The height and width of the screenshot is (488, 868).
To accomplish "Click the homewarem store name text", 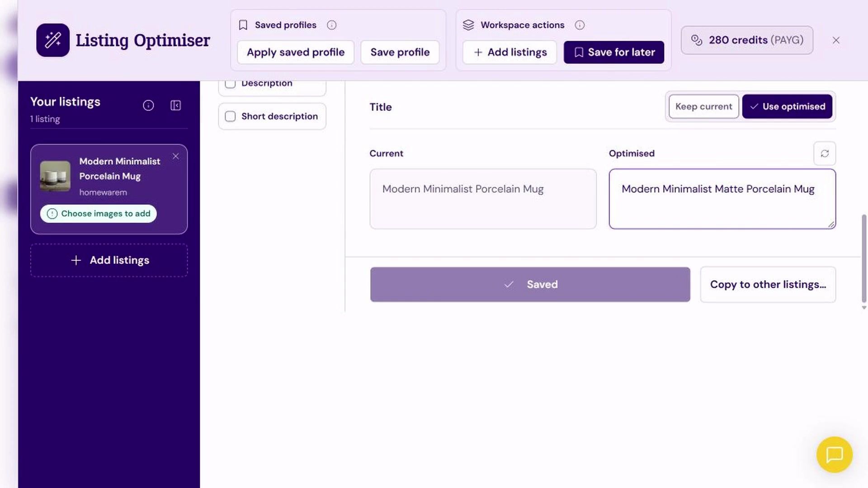I will click(x=103, y=192).
